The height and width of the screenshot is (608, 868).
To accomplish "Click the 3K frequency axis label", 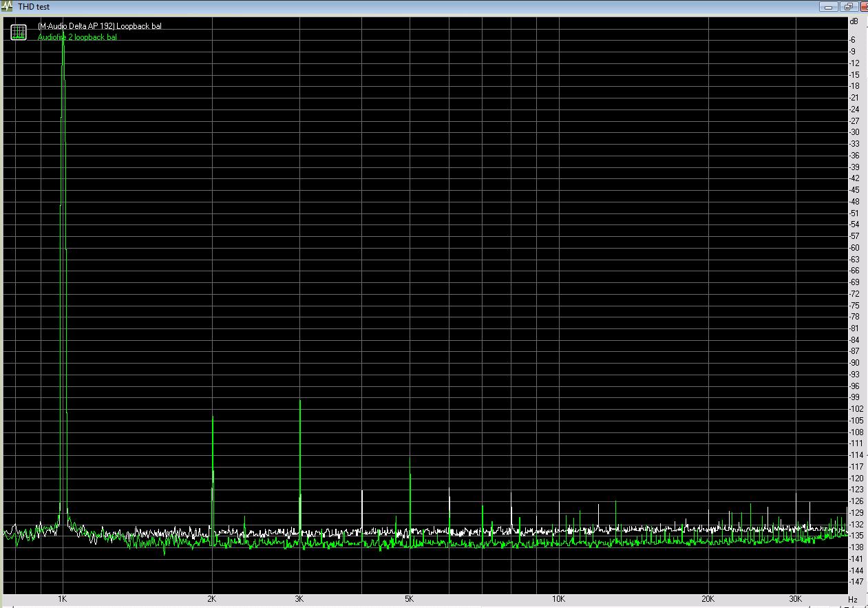I will tap(299, 599).
